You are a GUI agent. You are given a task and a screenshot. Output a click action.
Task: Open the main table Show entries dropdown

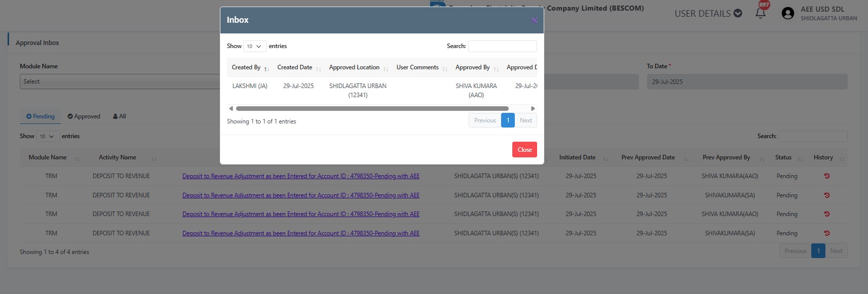pyautogui.click(x=47, y=136)
